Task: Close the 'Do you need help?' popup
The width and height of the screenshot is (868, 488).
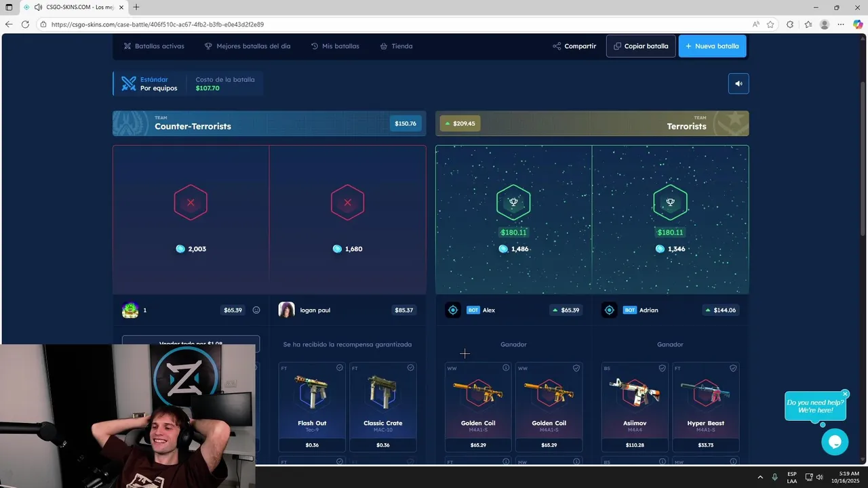Action: pos(845,394)
